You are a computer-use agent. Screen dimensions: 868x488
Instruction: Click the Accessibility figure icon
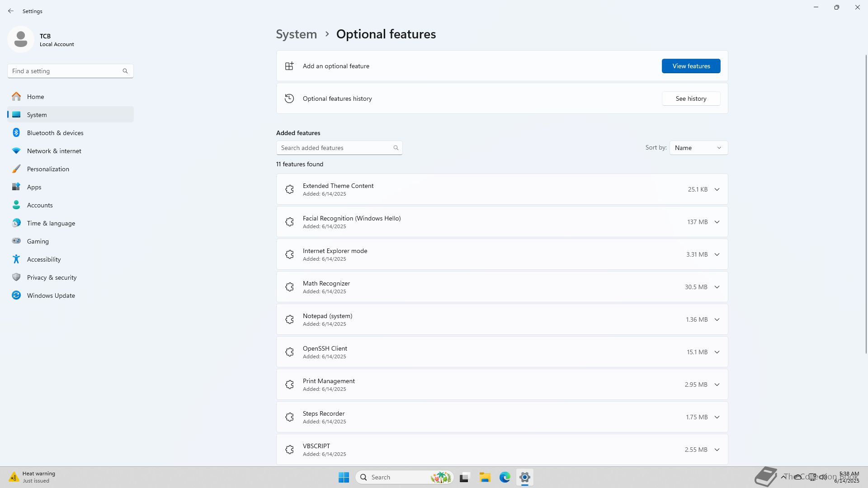click(x=16, y=259)
